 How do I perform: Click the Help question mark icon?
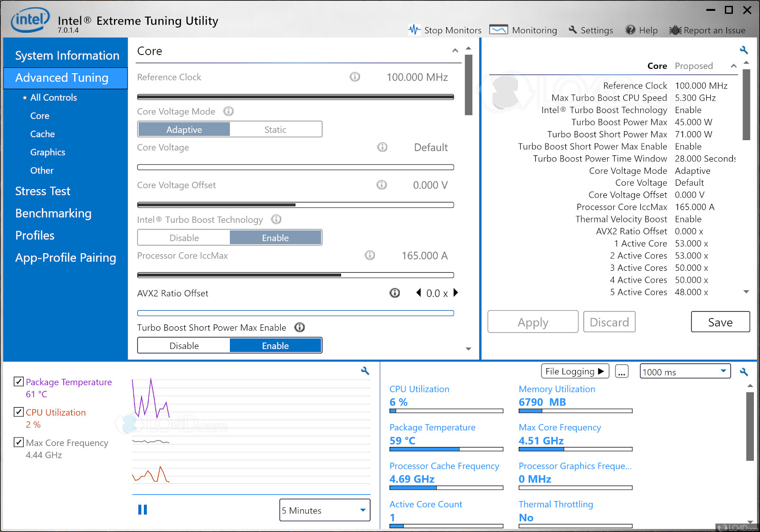tap(630, 30)
